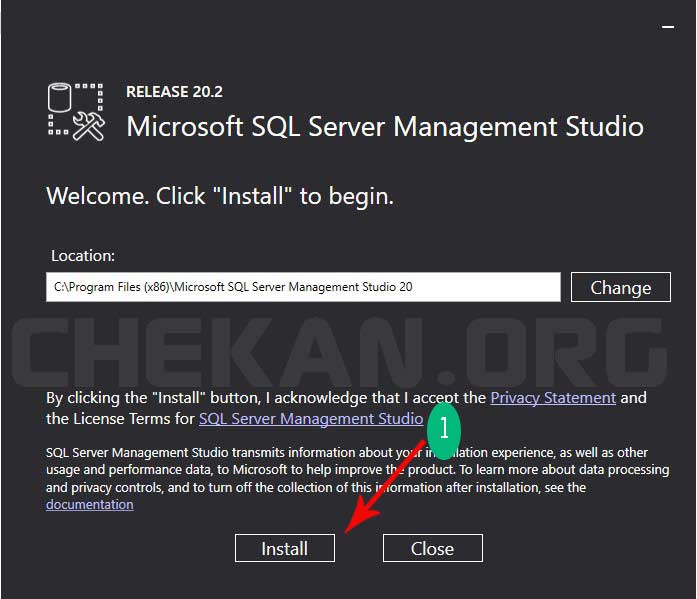
Task: Click the SSMS database tools logo
Action: [x=76, y=112]
